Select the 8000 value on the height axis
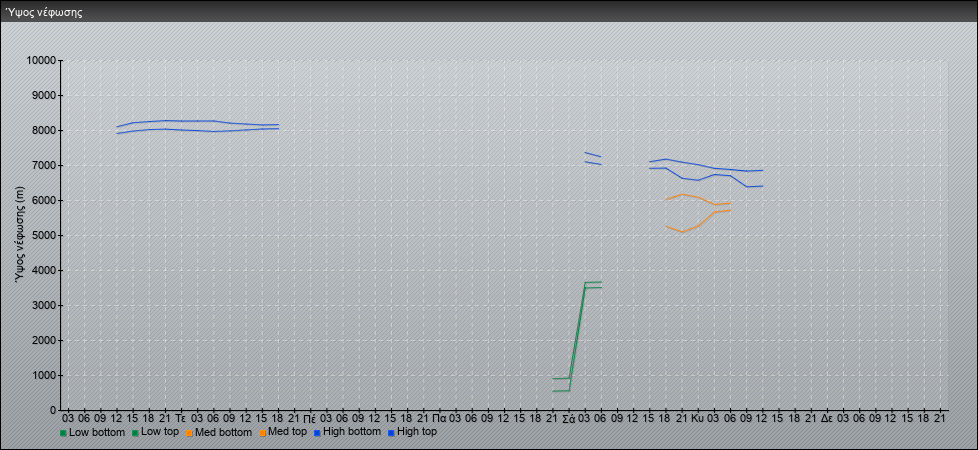This screenshot has height=450, width=978. tap(44, 130)
